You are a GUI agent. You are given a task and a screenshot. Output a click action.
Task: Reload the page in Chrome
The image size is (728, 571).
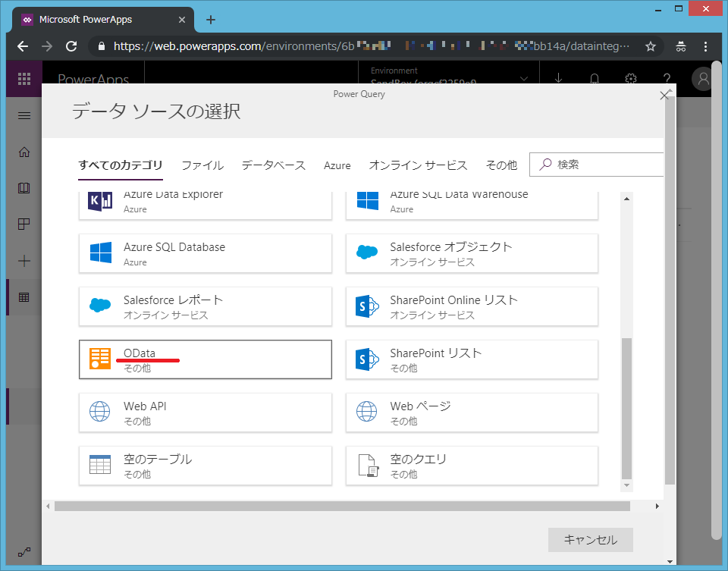(x=71, y=46)
